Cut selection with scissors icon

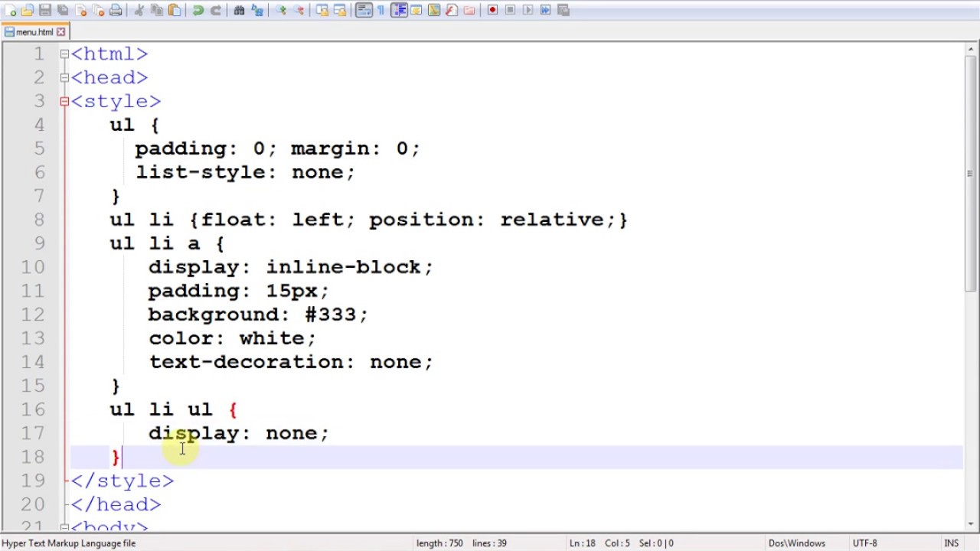click(x=139, y=10)
